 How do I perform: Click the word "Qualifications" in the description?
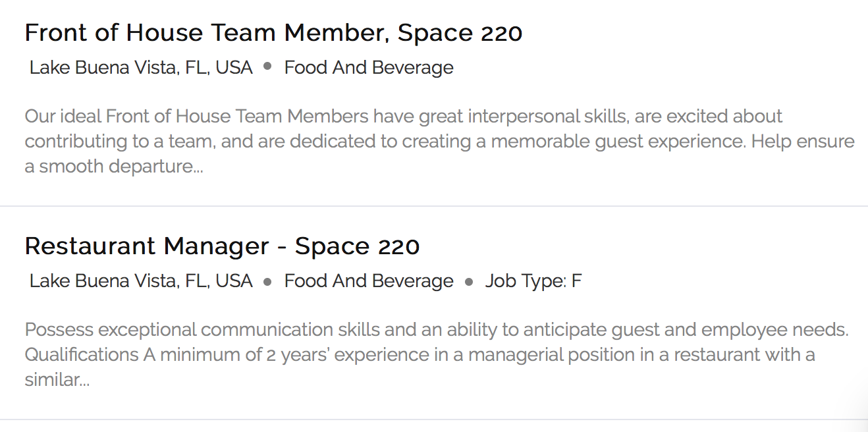click(x=82, y=355)
